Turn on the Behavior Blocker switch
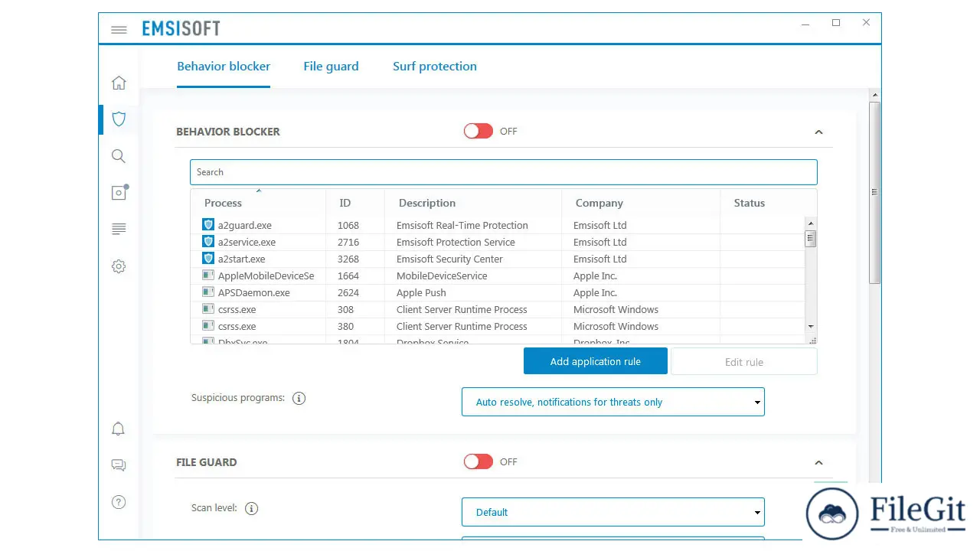This screenshot has height=551, width=980. pos(479,131)
